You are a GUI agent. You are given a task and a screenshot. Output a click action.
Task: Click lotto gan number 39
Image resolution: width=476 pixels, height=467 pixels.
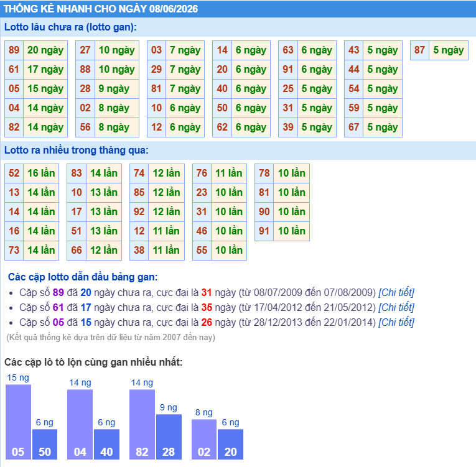(288, 127)
